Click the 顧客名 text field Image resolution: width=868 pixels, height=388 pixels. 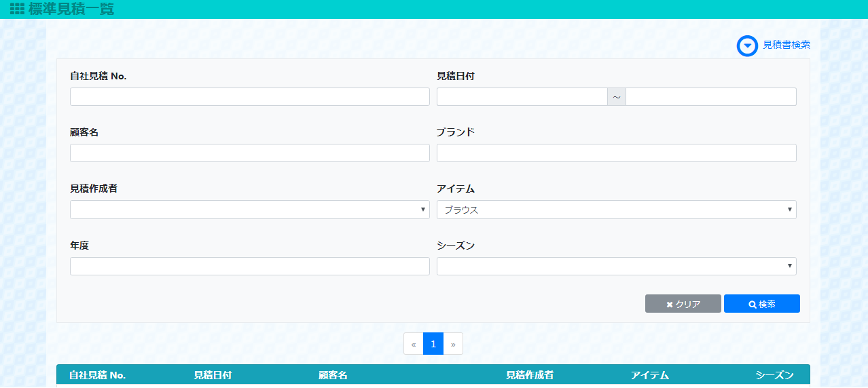(x=249, y=153)
